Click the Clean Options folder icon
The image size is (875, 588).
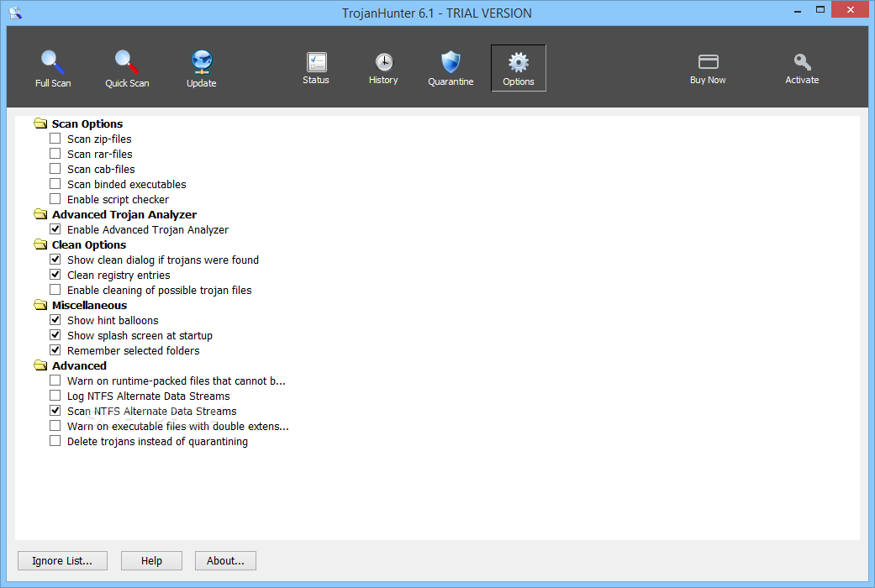coord(40,244)
